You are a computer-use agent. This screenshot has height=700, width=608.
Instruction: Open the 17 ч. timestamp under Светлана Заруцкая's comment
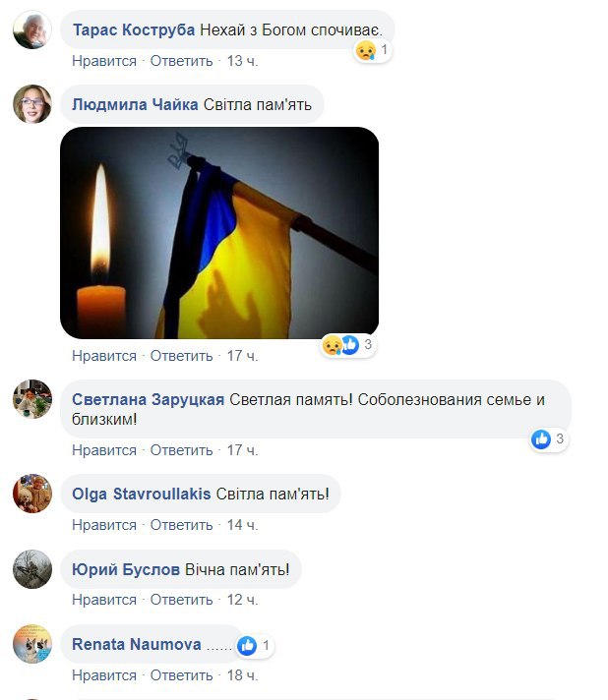coord(242,450)
